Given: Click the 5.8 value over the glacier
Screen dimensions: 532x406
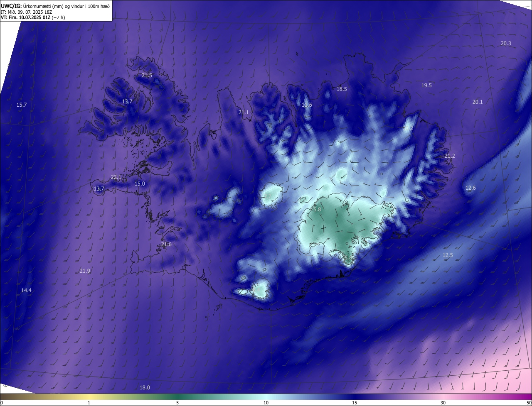Looking at the screenshot, I should (x=317, y=210).
